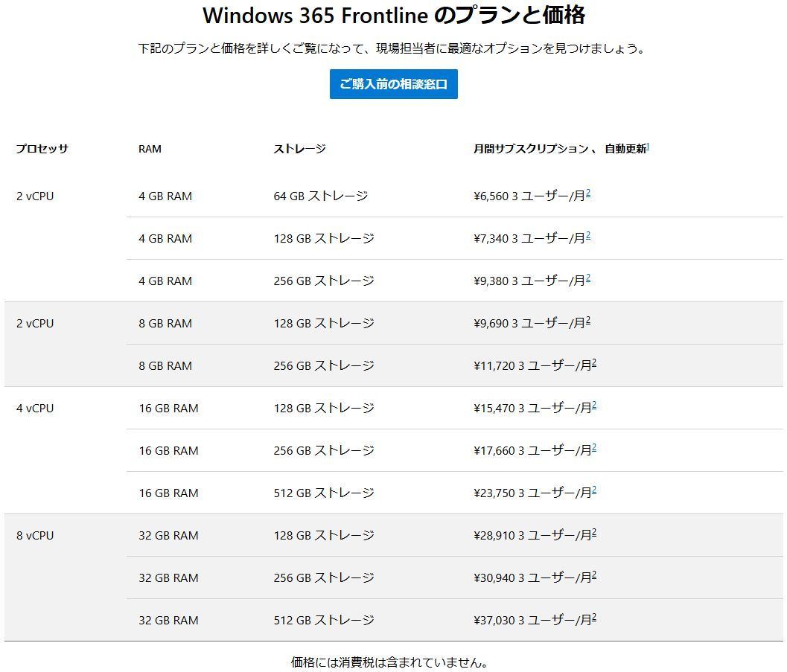Click the 4 vCPU processor label
Screen dimensions: 787x672
click(x=35, y=409)
